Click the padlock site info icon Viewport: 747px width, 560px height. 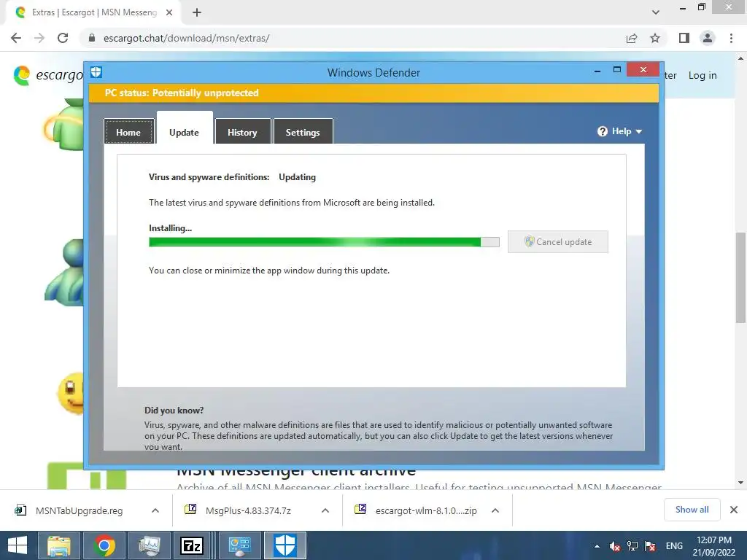click(x=92, y=38)
